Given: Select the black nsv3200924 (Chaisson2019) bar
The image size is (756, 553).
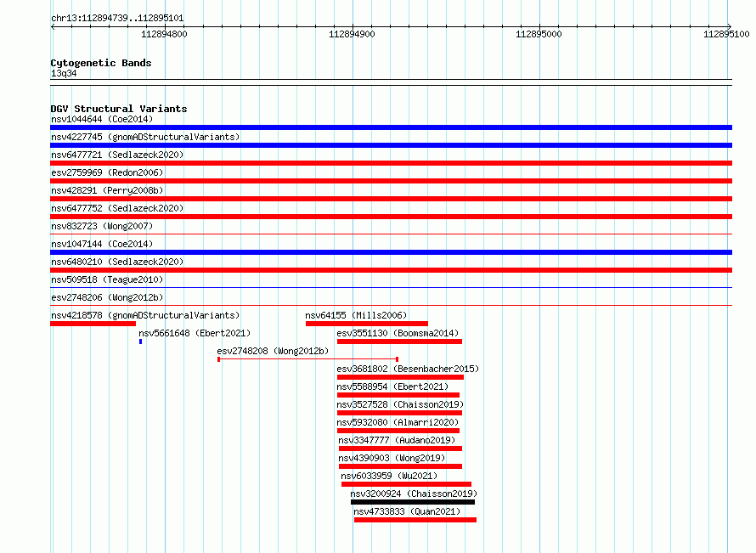Looking at the screenshot, I should (x=413, y=502).
